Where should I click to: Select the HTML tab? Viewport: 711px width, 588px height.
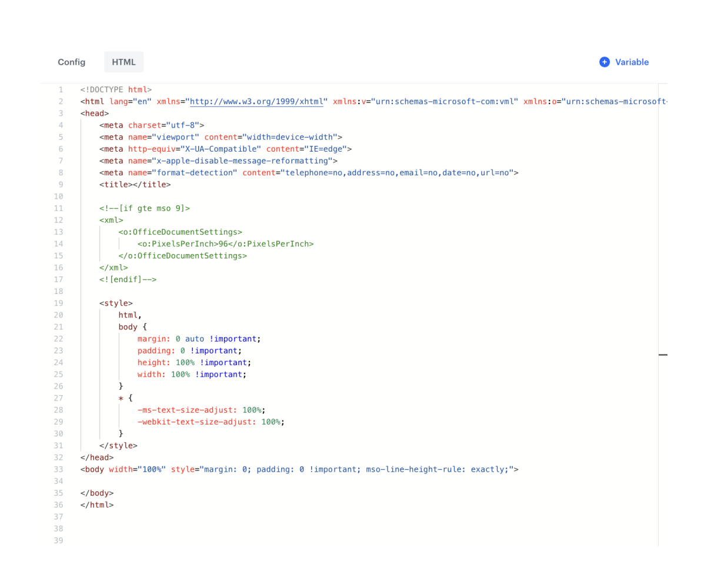point(123,62)
